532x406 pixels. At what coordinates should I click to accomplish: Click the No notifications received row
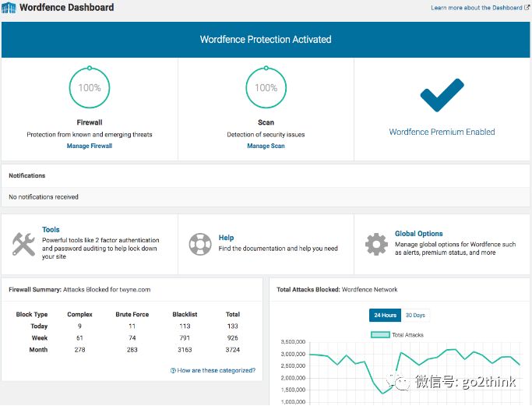266,197
